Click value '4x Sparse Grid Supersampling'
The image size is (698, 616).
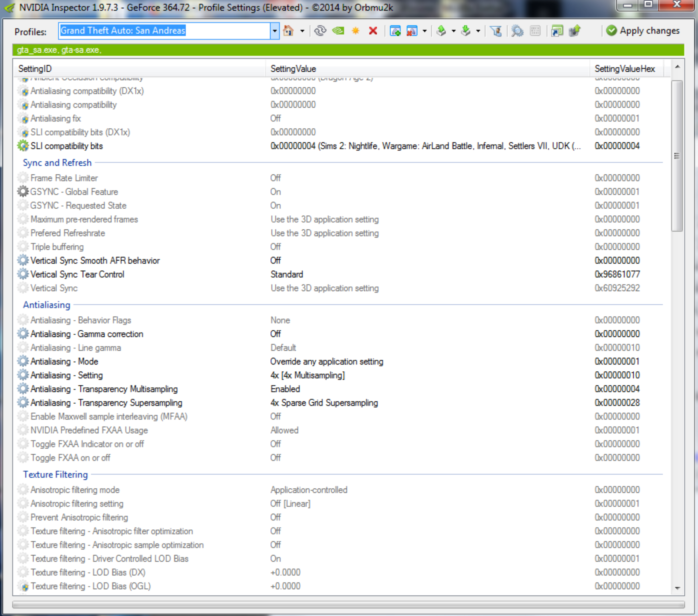point(324,403)
